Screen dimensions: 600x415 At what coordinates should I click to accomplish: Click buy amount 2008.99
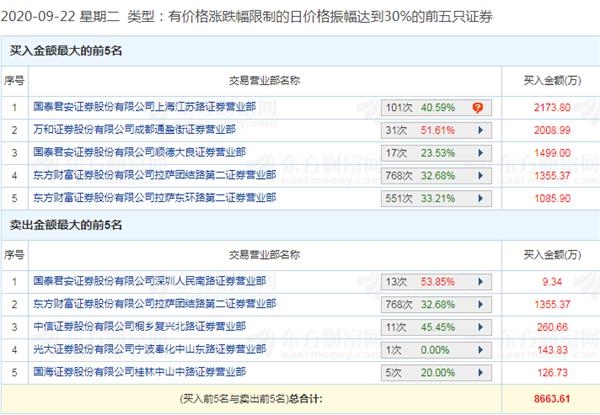(x=552, y=130)
